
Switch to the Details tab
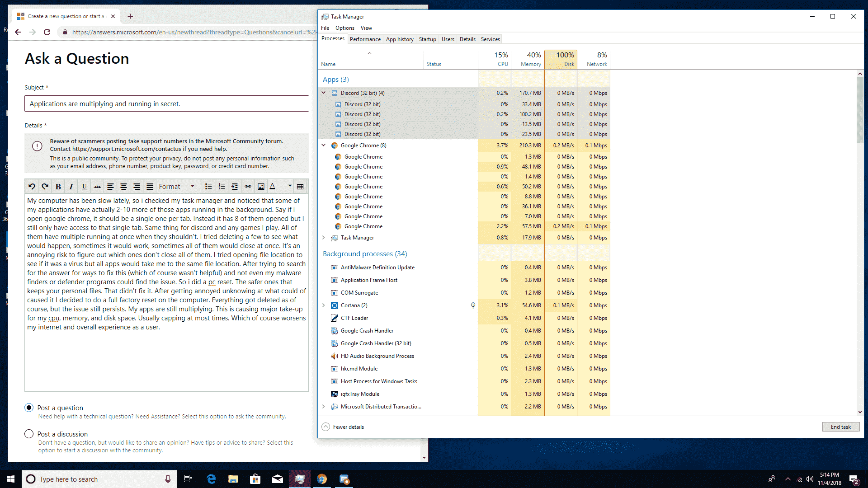tap(467, 39)
